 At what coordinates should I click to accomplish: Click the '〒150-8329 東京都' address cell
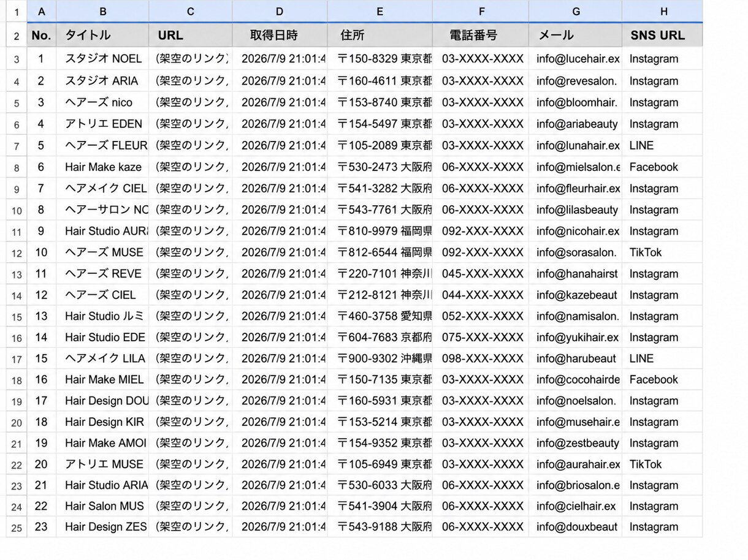(x=380, y=59)
